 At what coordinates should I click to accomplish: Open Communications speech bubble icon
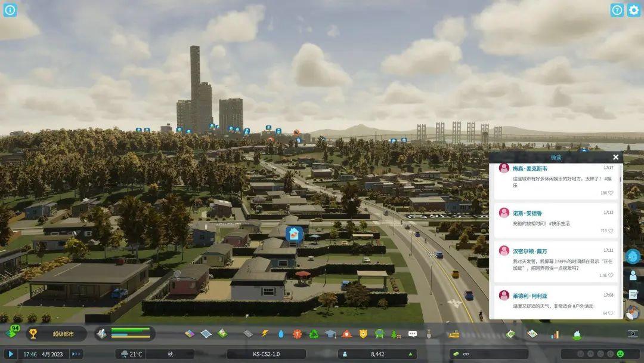point(413,334)
